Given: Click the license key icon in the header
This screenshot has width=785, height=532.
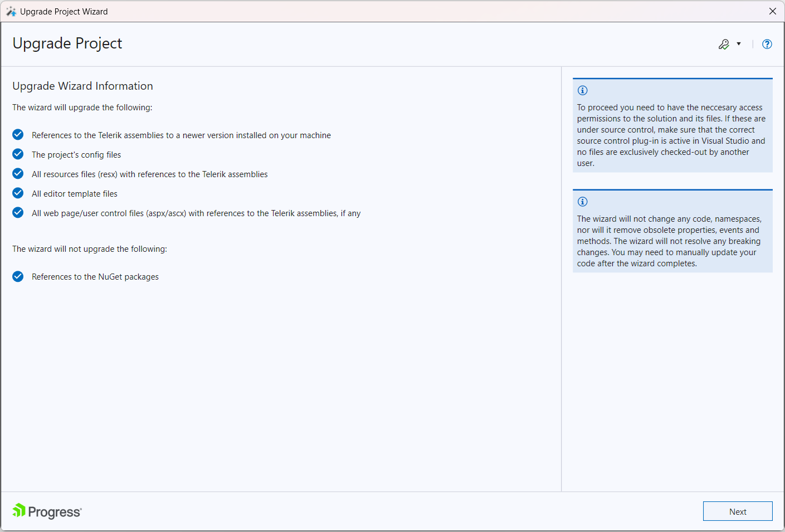Looking at the screenshot, I should tap(725, 43).
